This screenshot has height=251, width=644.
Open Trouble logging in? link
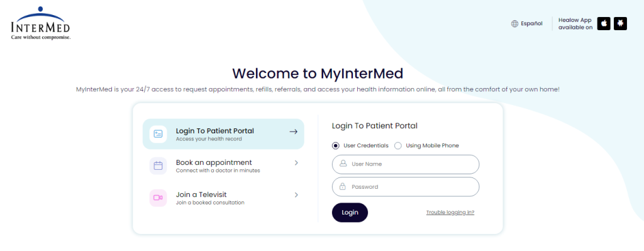450,213
